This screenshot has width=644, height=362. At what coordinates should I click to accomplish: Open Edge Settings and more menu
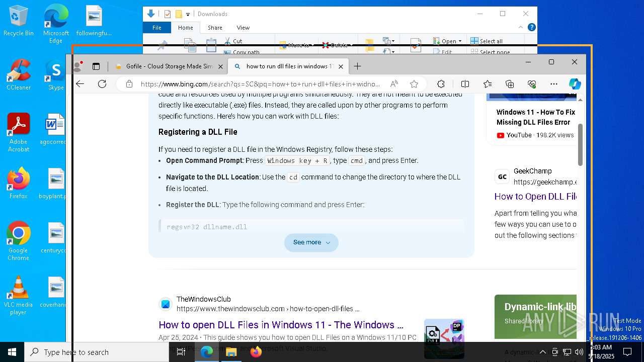point(554,84)
